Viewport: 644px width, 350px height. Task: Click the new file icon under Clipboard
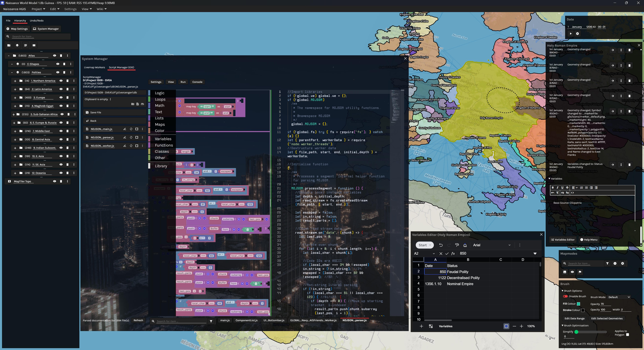[x=137, y=104]
